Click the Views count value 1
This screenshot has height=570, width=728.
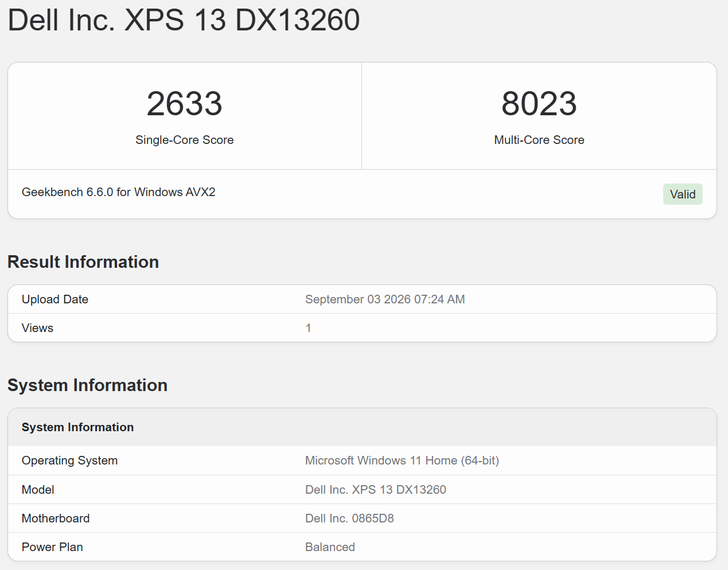[309, 328]
